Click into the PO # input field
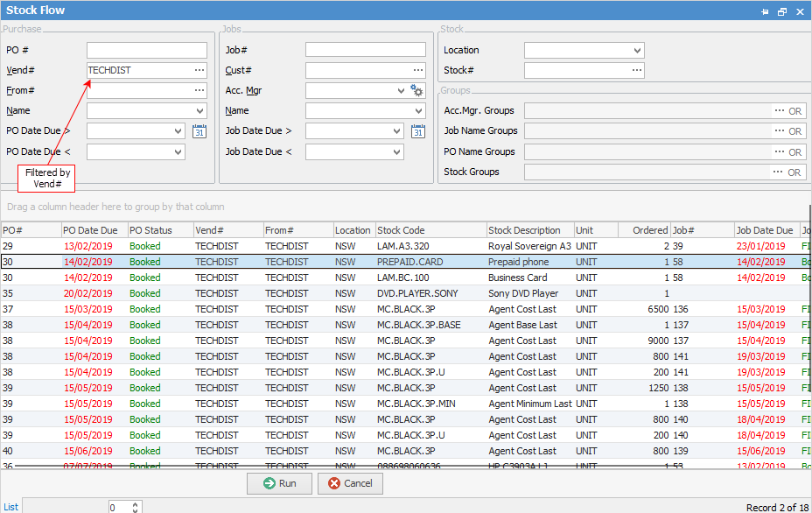This screenshot has width=812, height=513. coord(146,51)
